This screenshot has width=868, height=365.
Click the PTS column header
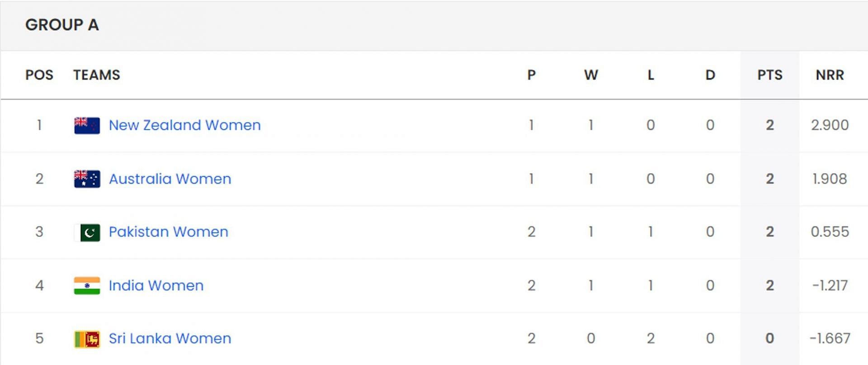[x=770, y=75]
